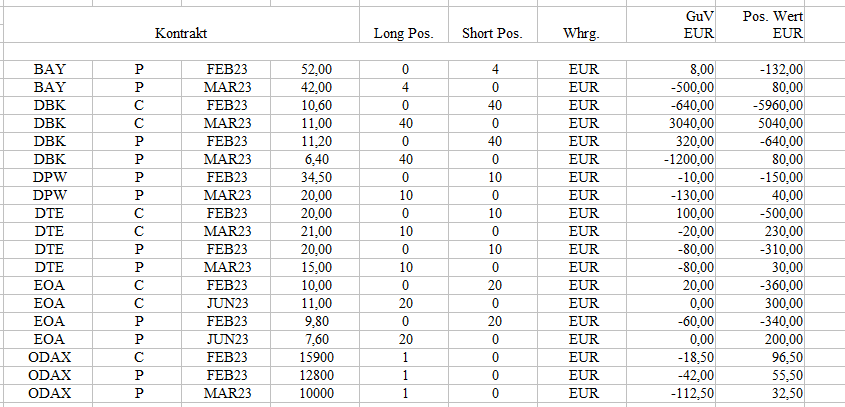Select the Short Pos. header cell

click(x=492, y=34)
